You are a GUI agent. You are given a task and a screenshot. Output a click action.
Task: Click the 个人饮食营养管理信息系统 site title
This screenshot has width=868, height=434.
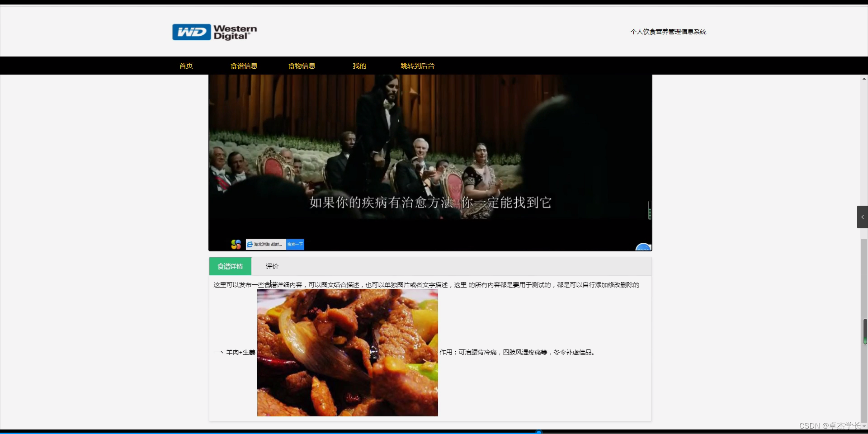tap(668, 32)
